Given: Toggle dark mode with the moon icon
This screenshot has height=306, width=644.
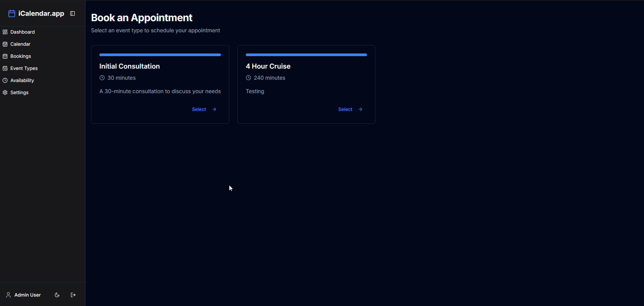Looking at the screenshot, I should tap(57, 295).
